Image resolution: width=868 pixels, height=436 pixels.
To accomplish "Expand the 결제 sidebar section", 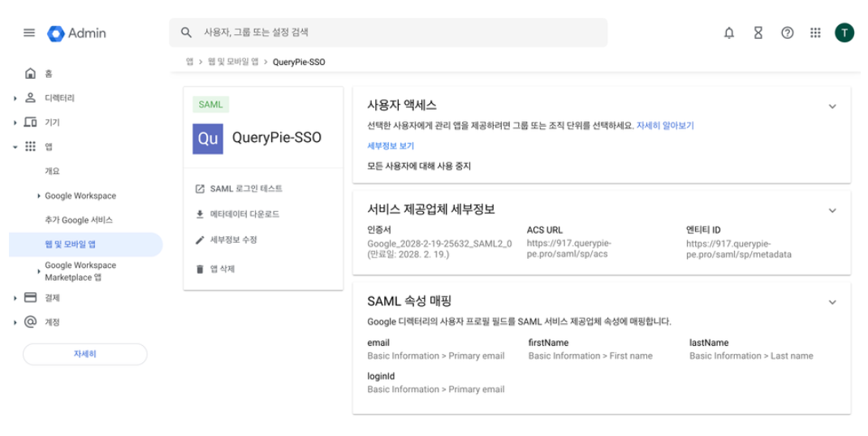I will pos(15,298).
